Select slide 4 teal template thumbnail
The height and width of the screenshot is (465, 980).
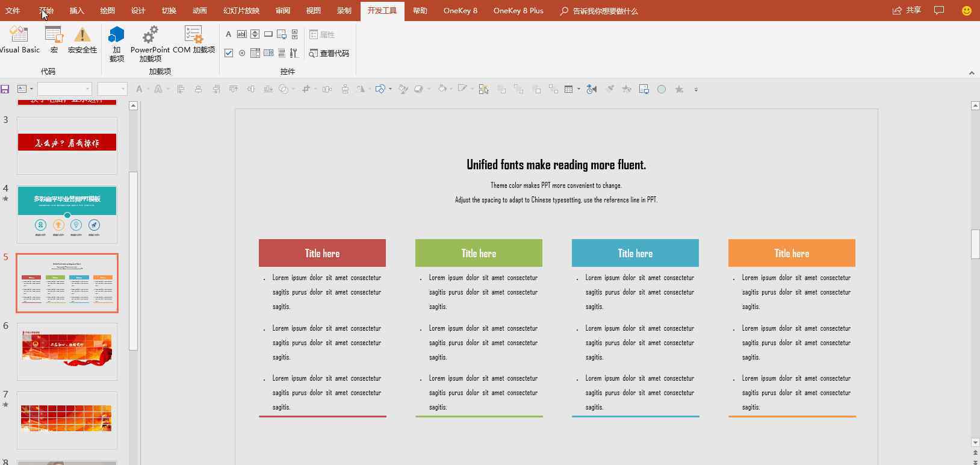pyautogui.click(x=67, y=214)
